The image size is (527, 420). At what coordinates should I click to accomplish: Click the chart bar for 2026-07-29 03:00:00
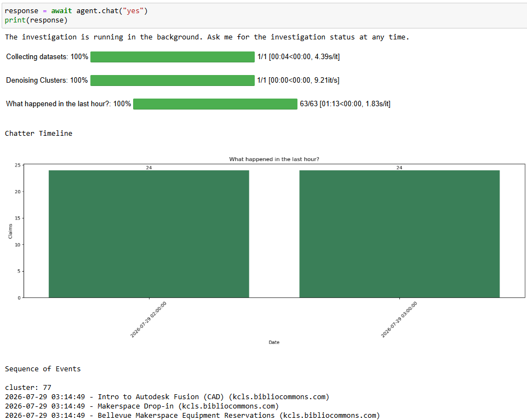coord(399,234)
